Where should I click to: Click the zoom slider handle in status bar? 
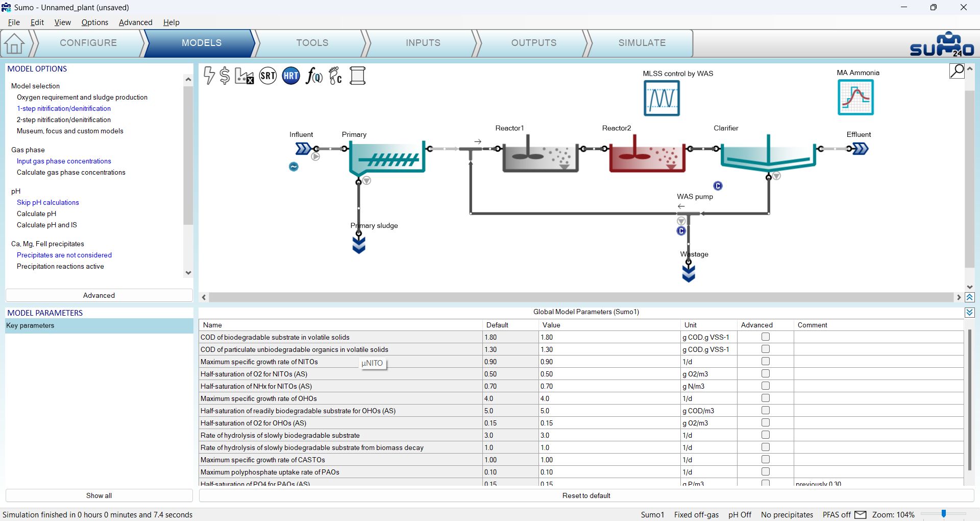(x=944, y=514)
